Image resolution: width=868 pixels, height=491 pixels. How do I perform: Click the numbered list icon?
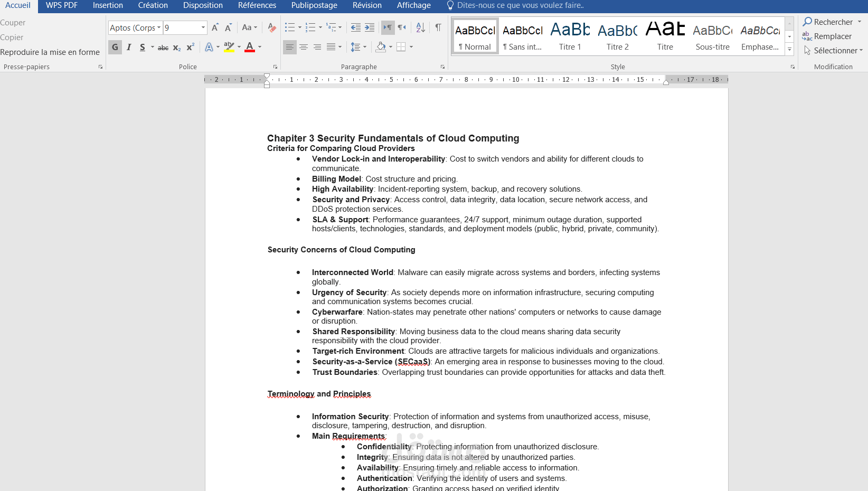[310, 27]
